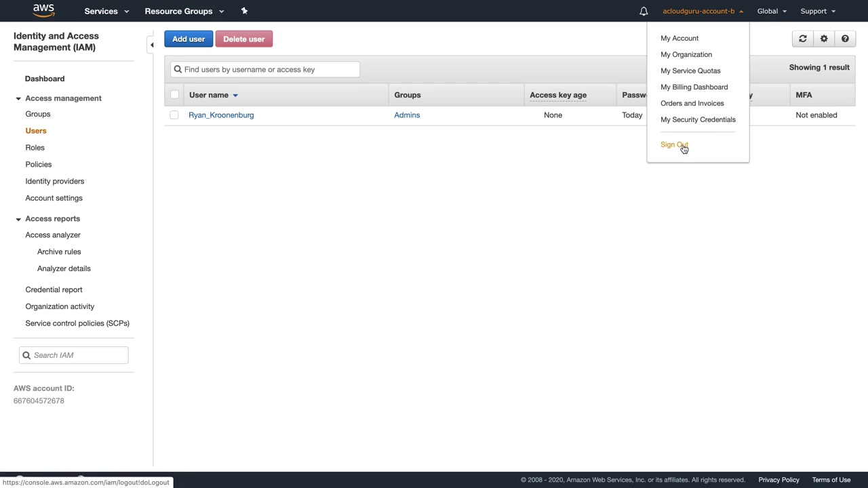Click the AWS logo home icon
868x488 pixels.
43,11
